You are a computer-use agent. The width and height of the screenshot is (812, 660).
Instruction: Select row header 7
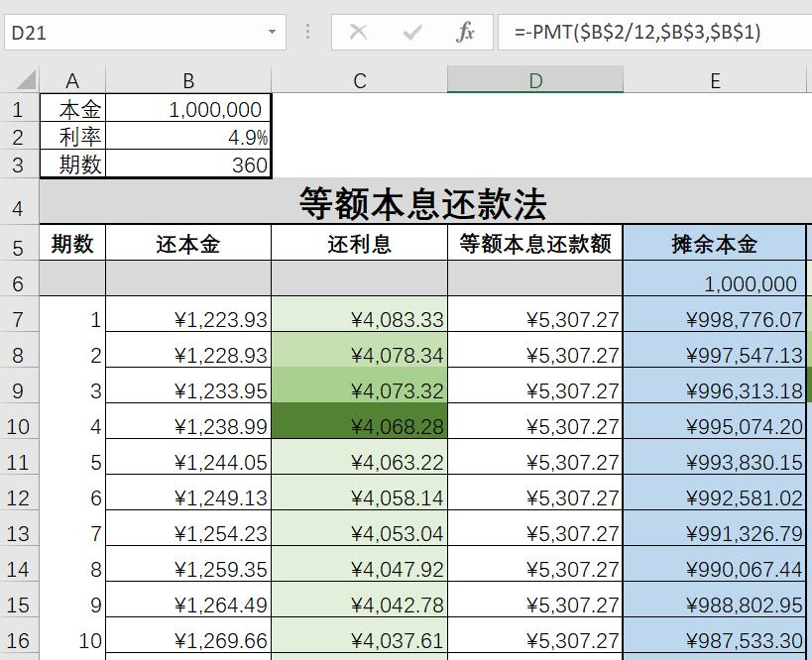point(20,317)
